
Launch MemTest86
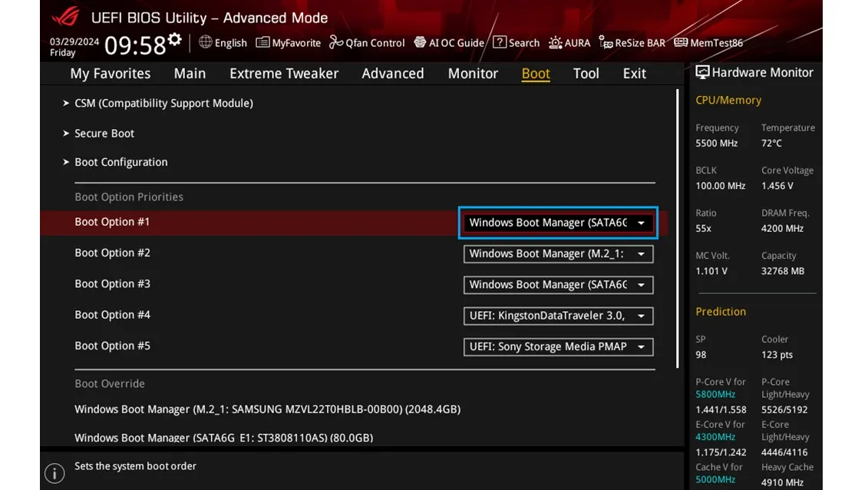tap(716, 43)
